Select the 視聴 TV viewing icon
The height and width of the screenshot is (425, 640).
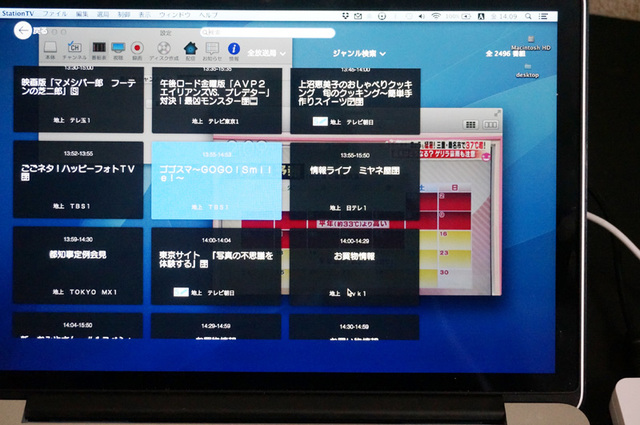[x=118, y=49]
